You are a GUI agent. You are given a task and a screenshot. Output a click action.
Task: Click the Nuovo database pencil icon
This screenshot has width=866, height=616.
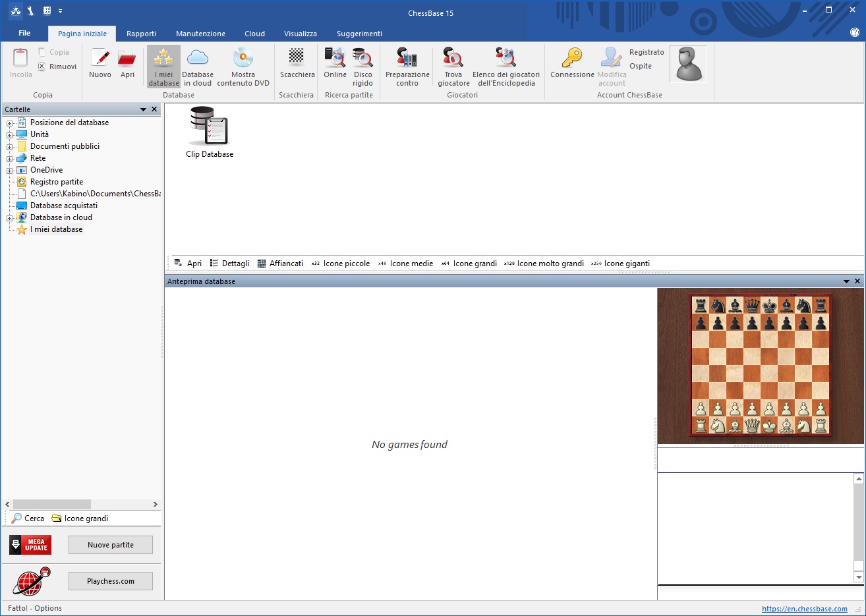(x=100, y=58)
